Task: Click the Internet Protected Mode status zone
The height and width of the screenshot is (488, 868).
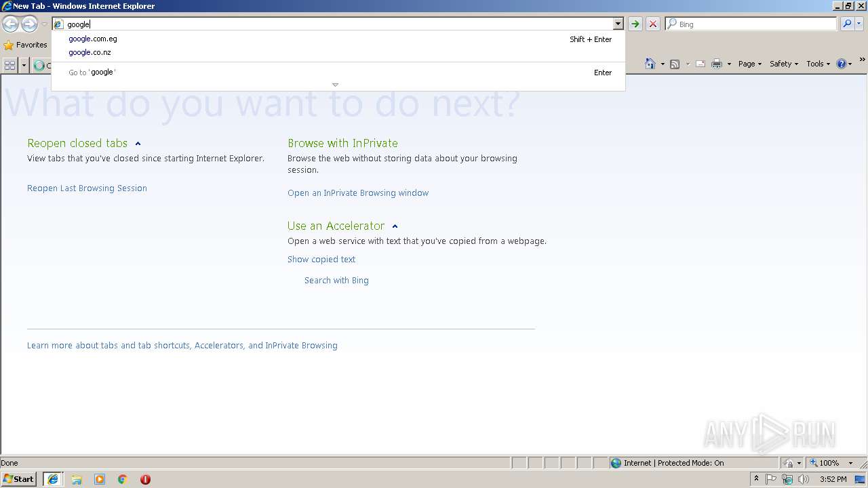Action: tap(694, 463)
